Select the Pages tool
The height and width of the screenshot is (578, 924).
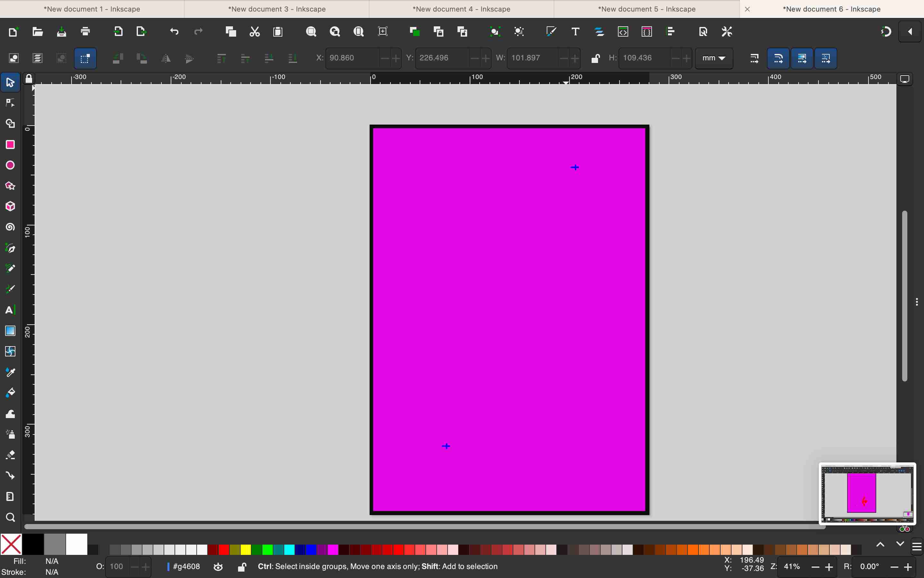(10, 496)
